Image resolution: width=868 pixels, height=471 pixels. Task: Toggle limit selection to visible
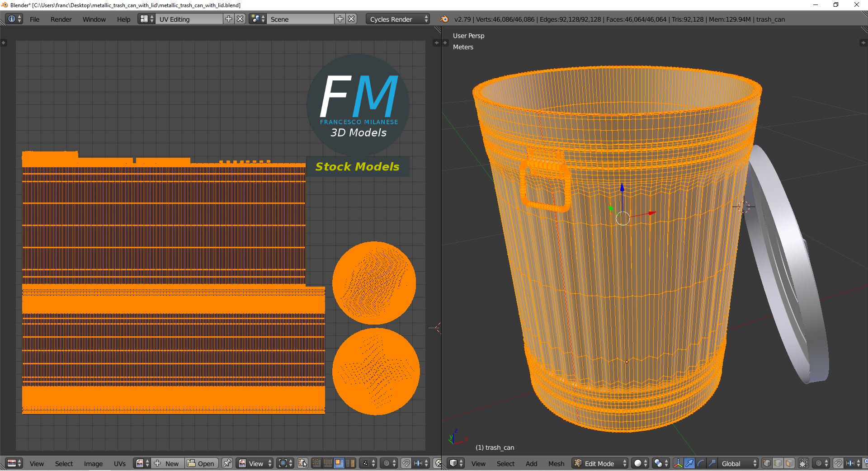(x=803, y=463)
